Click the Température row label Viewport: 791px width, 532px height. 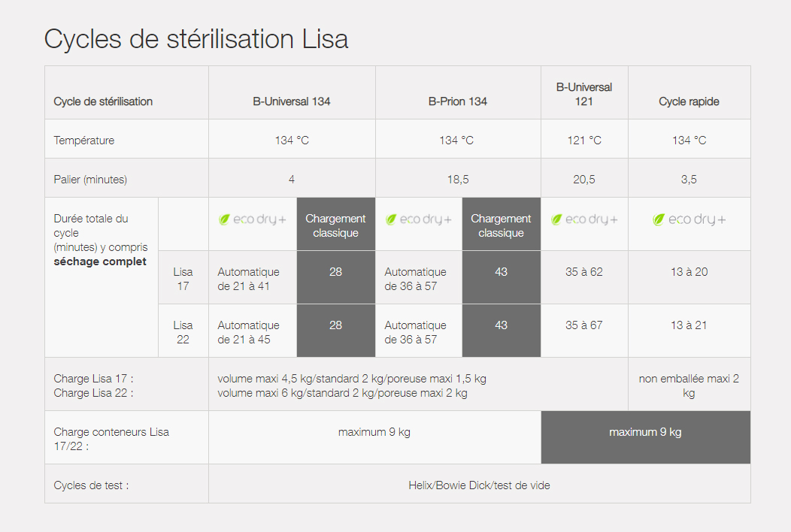pyautogui.click(x=84, y=141)
